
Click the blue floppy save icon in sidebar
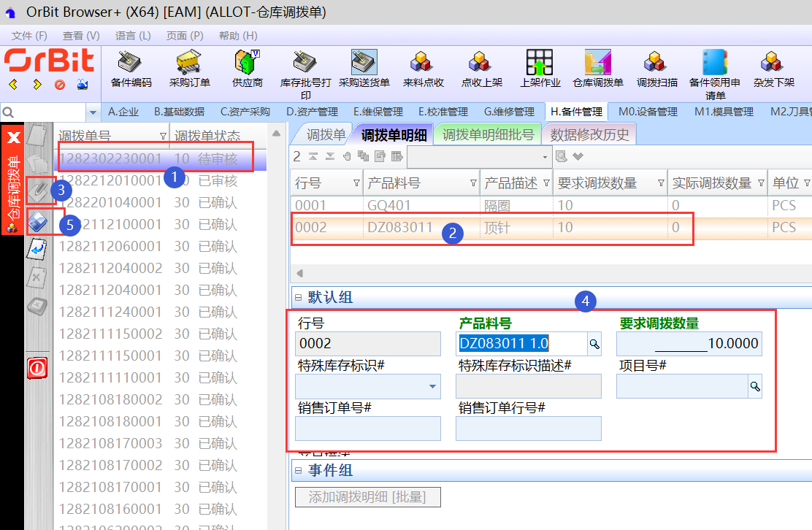pyautogui.click(x=37, y=221)
